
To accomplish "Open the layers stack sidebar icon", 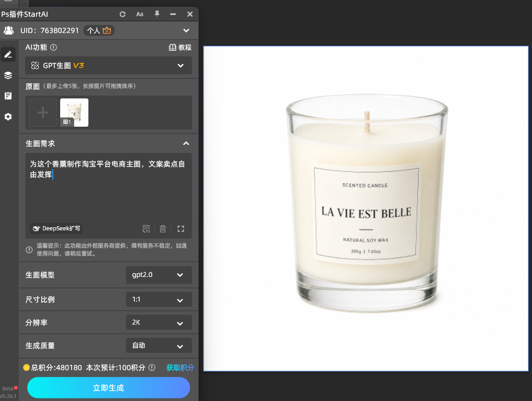I will (8, 75).
